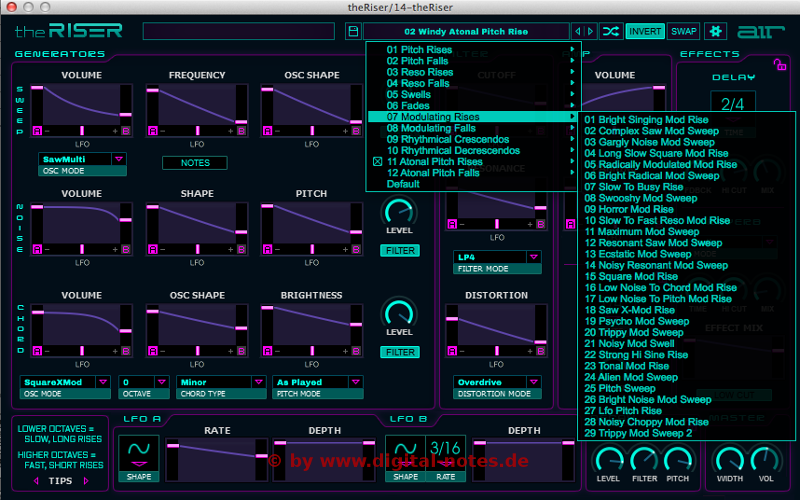Click distortion envelope B marker

point(541,351)
